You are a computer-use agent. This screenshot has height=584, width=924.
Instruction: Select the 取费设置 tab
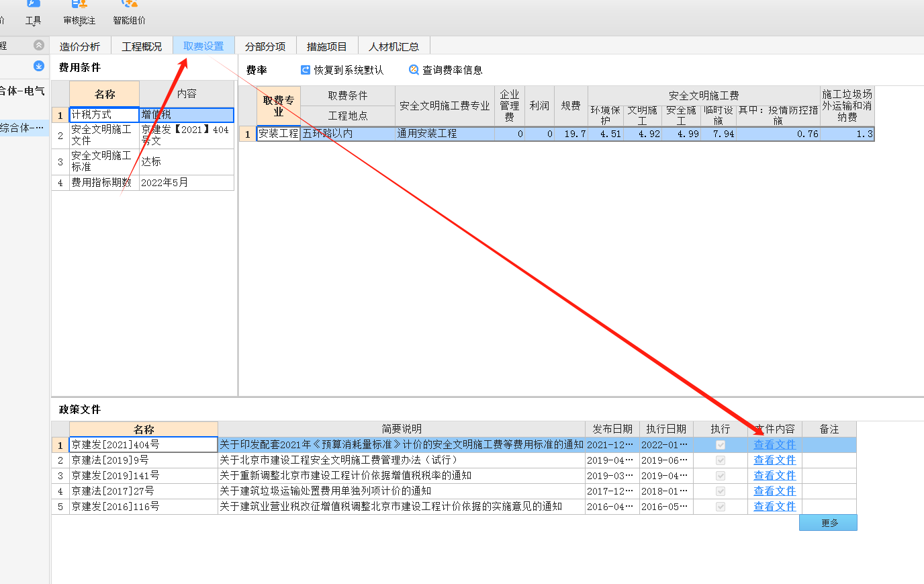point(203,46)
